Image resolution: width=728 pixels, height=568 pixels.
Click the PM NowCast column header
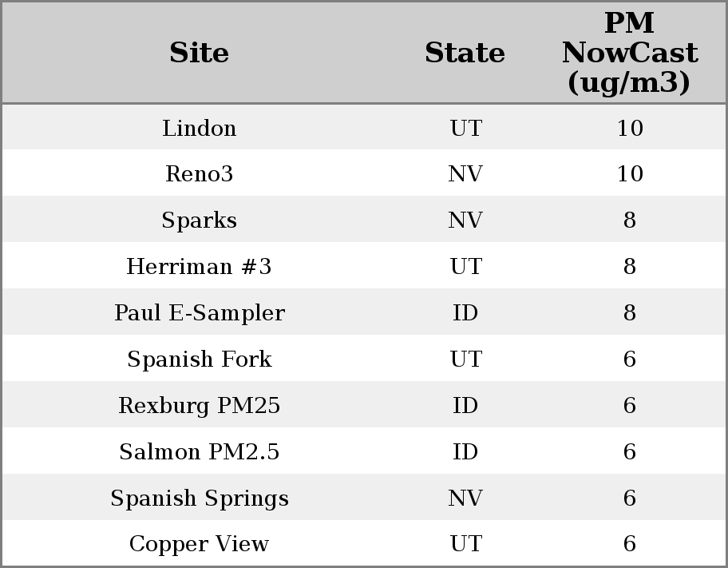(x=629, y=53)
